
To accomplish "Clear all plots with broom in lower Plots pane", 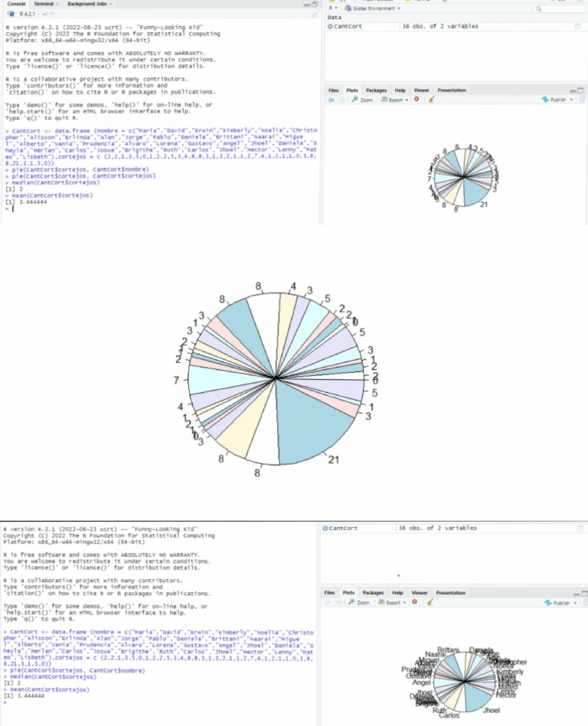I will [x=430, y=602].
